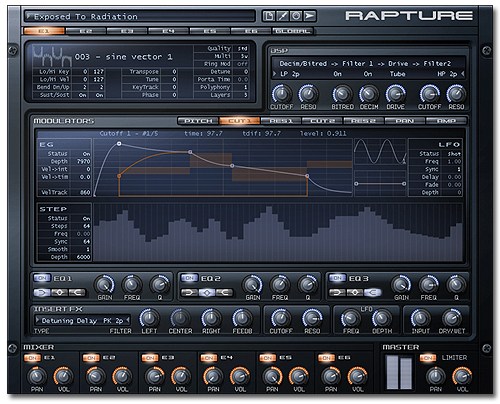Select the CUT2 modulator tab
Viewport: 500px width, 404px height.
[x=322, y=121]
